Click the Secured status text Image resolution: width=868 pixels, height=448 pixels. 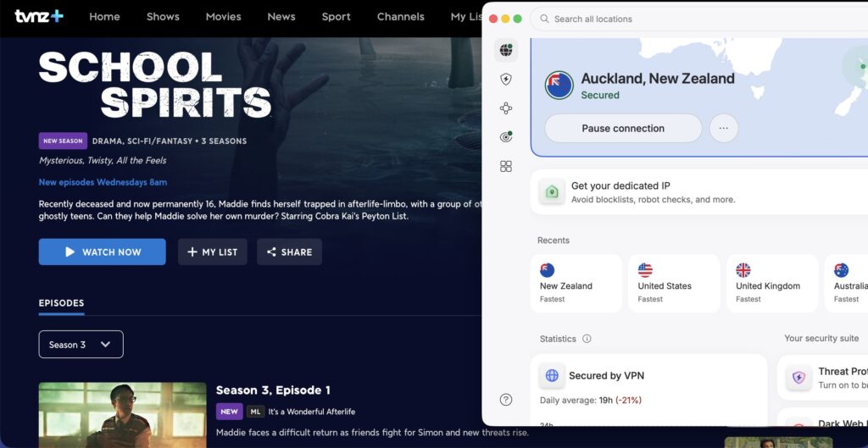pos(600,95)
